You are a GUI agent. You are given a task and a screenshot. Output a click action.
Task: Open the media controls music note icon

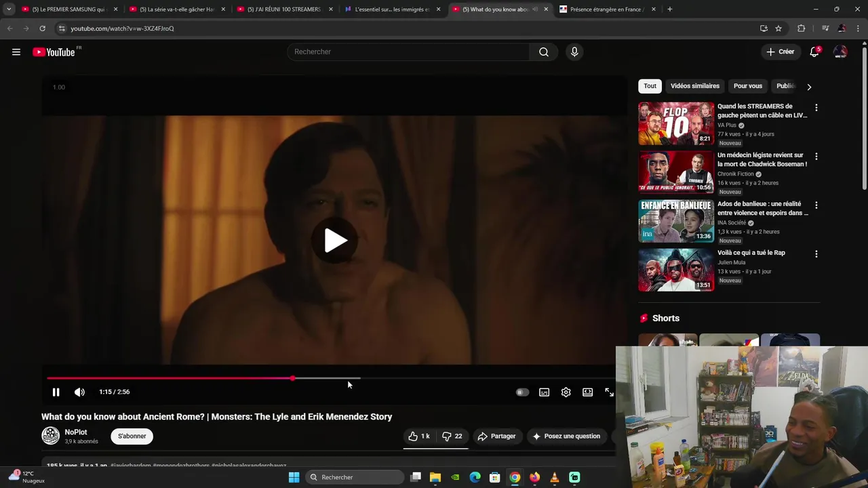pos(825,28)
